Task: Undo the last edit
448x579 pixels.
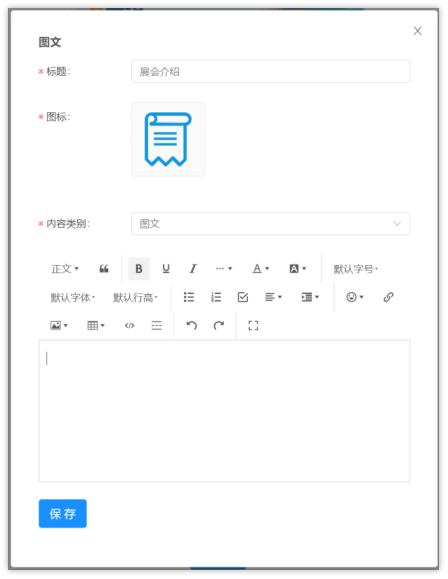Action: point(191,326)
